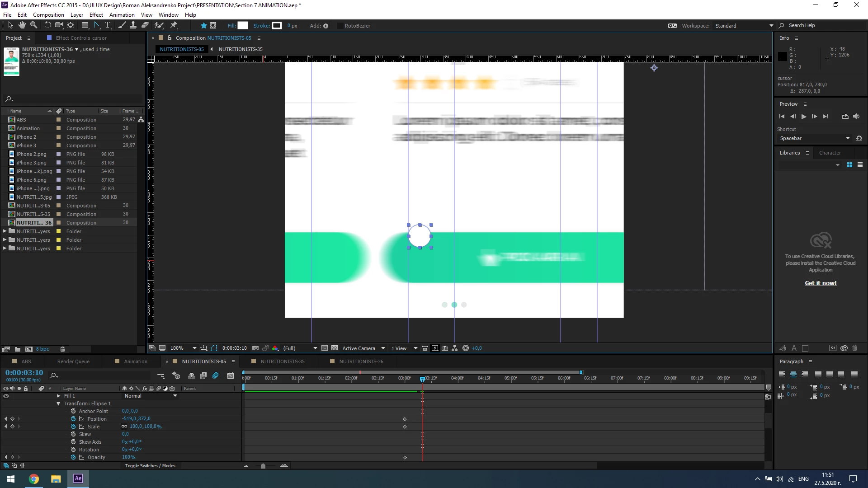This screenshot has width=868, height=488.
Task: Select the Horizontal Type tool
Action: [108, 25]
